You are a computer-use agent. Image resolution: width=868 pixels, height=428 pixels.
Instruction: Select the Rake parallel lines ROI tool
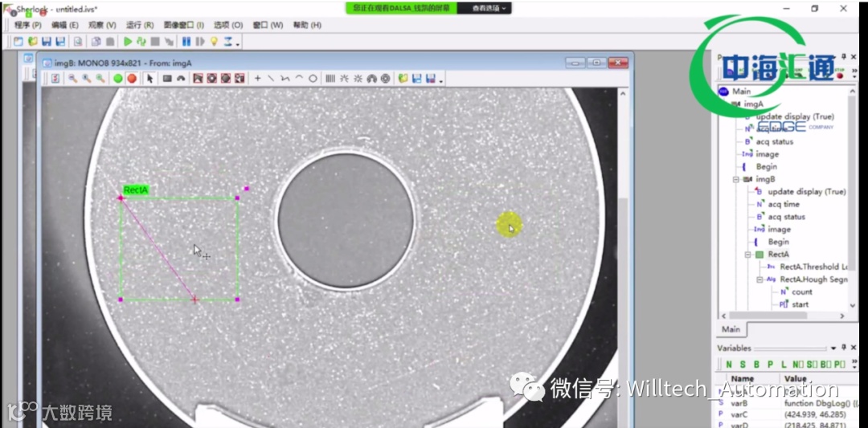tap(330, 79)
